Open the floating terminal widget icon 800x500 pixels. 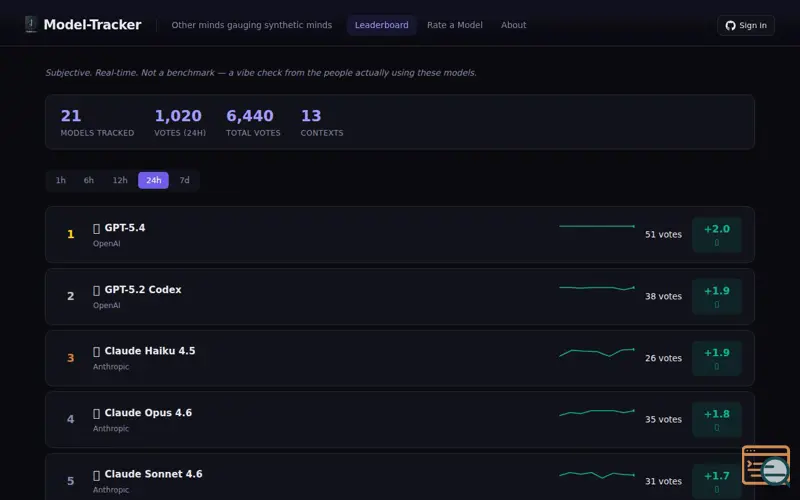(x=766, y=465)
